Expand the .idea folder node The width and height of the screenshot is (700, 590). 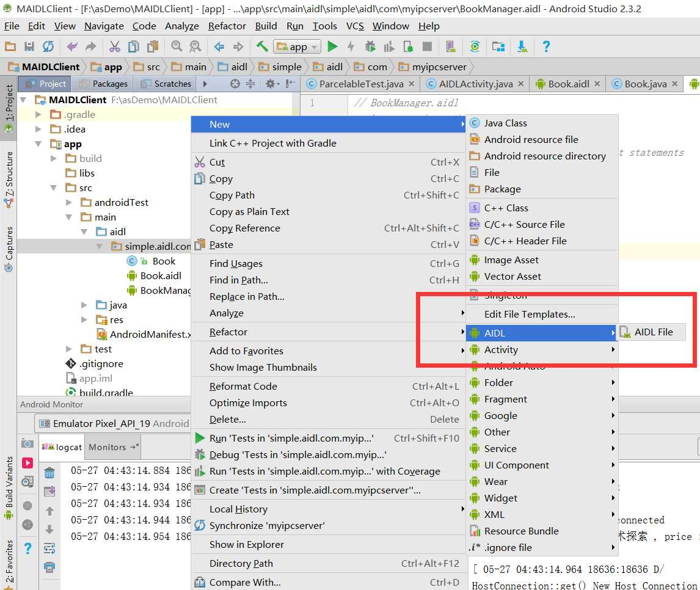tap(38, 129)
